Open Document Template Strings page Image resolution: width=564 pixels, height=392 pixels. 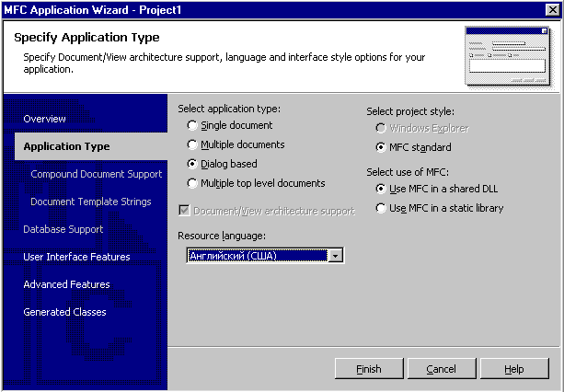click(x=90, y=202)
